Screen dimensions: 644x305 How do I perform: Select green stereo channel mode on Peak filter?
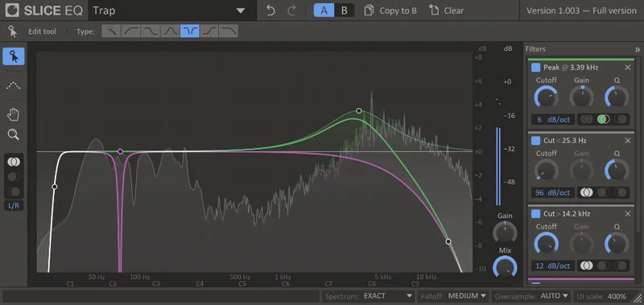pos(603,119)
